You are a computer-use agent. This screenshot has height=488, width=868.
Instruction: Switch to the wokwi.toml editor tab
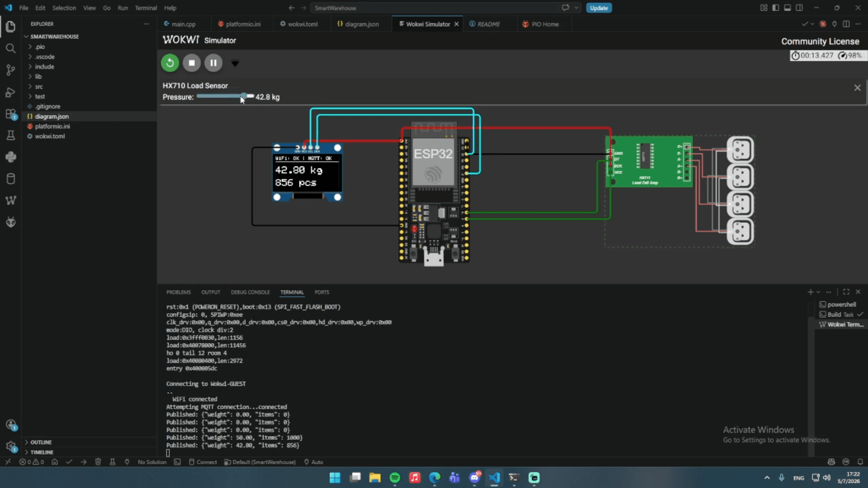point(303,24)
